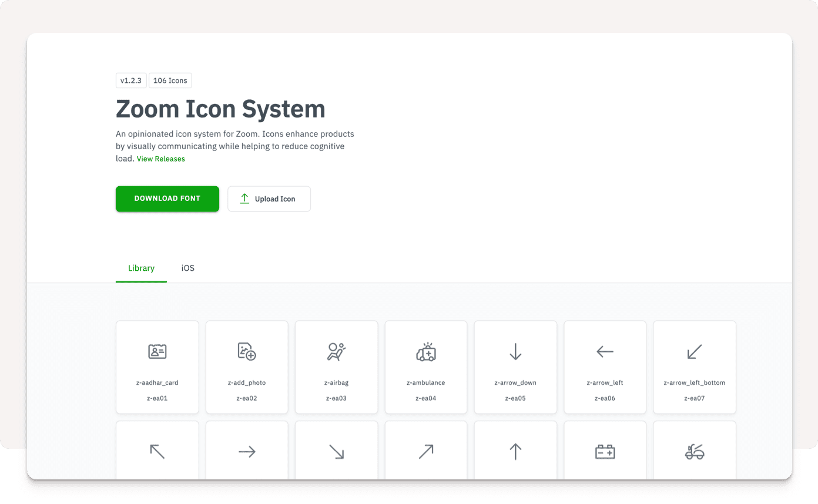Click the v1.2.3 version badge

tap(131, 80)
